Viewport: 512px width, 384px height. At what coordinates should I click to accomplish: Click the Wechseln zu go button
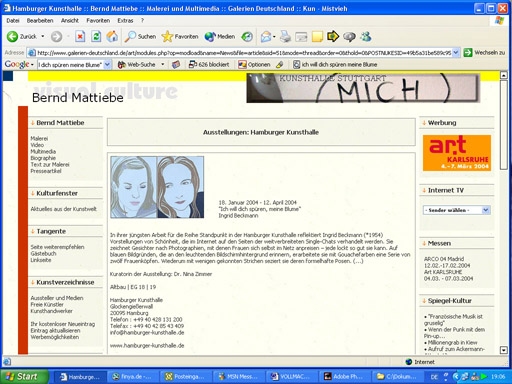click(x=484, y=53)
